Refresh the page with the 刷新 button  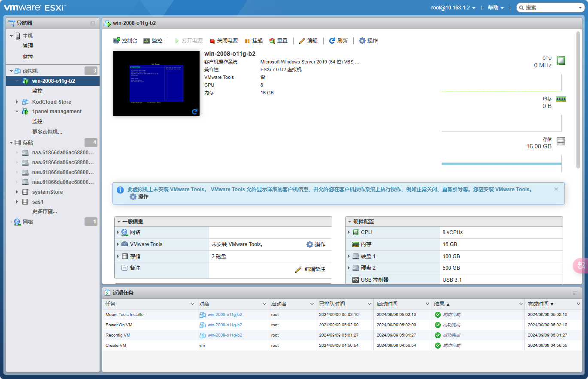(x=338, y=41)
